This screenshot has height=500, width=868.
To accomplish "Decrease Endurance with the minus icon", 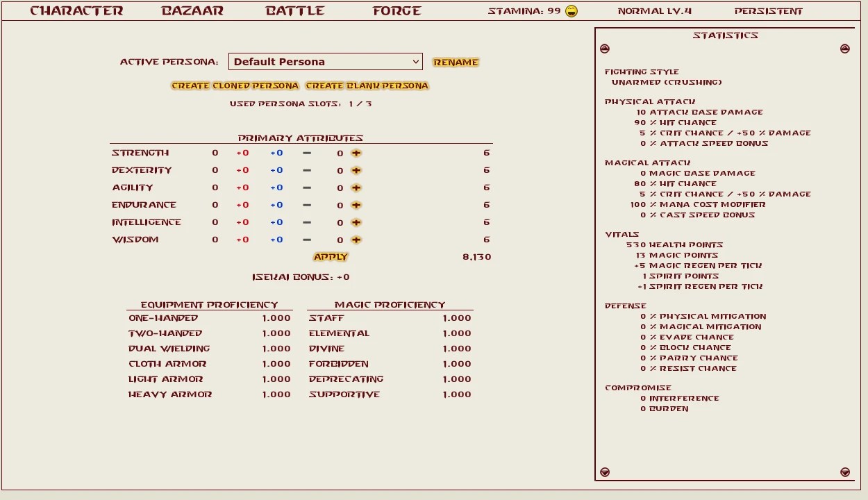I will (307, 205).
